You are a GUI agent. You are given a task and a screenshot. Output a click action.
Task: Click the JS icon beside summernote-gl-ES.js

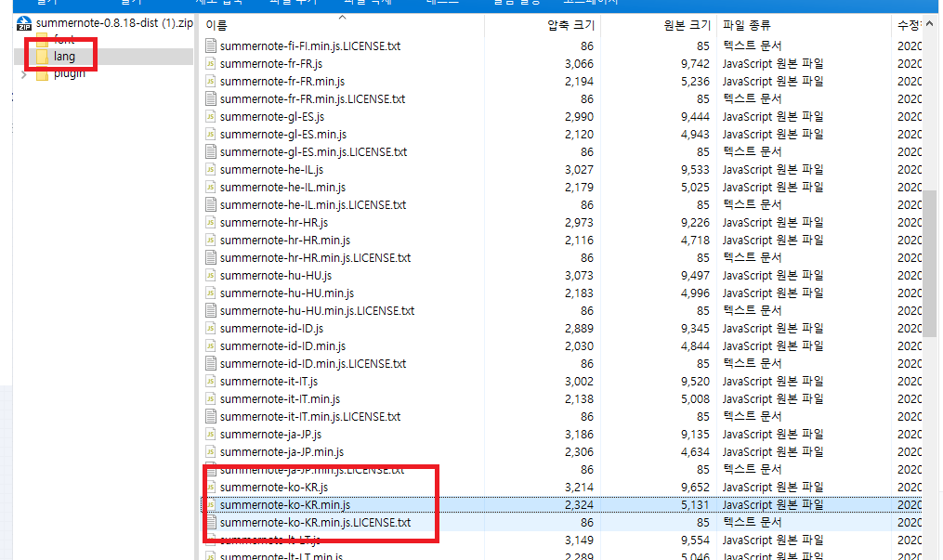pyautogui.click(x=211, y=117)
